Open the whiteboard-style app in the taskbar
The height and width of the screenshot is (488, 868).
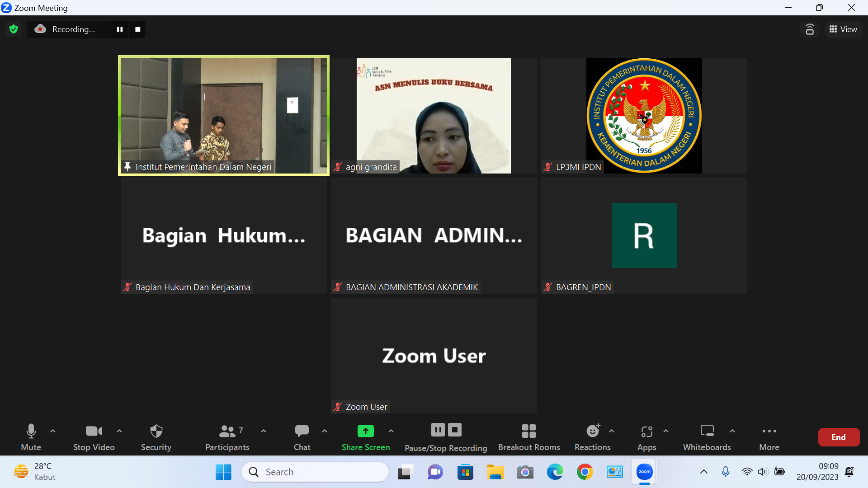coord(614,472)
